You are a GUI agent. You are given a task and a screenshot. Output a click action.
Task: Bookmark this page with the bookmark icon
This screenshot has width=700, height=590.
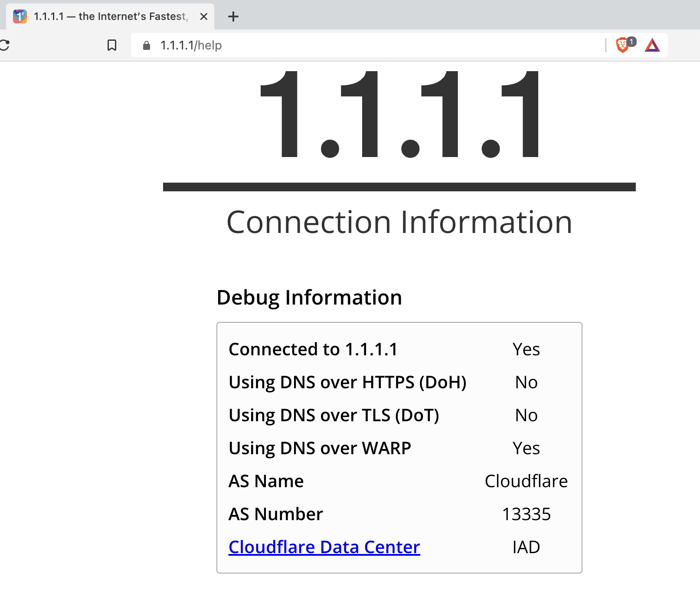click(112, 45)
